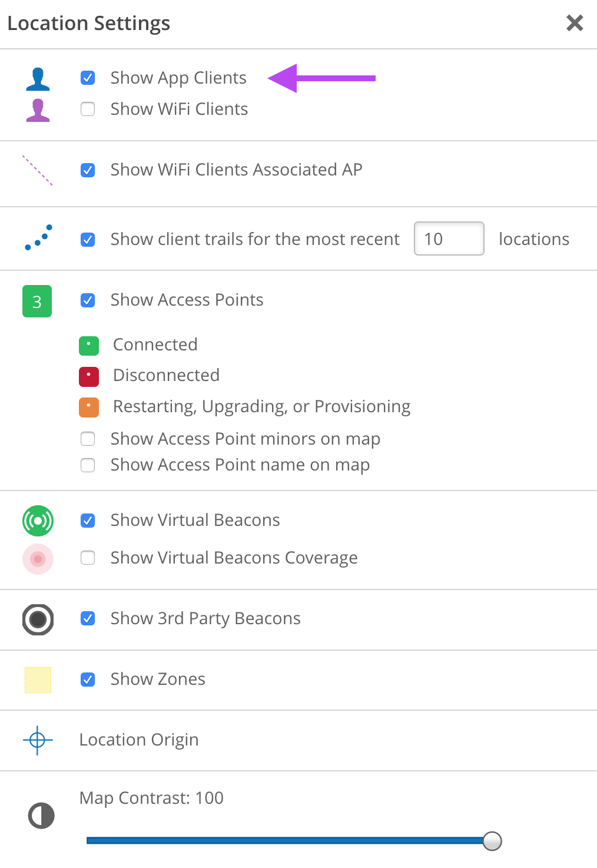Check Show Access Point minors on map

pyautogui.click(x=88, y=439)
